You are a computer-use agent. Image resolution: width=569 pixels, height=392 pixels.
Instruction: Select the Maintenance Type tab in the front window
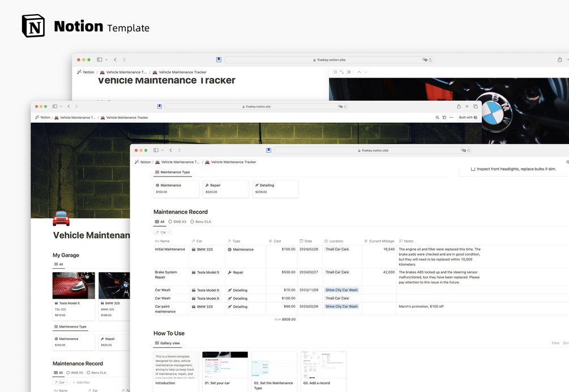click(x=172, y=173)
